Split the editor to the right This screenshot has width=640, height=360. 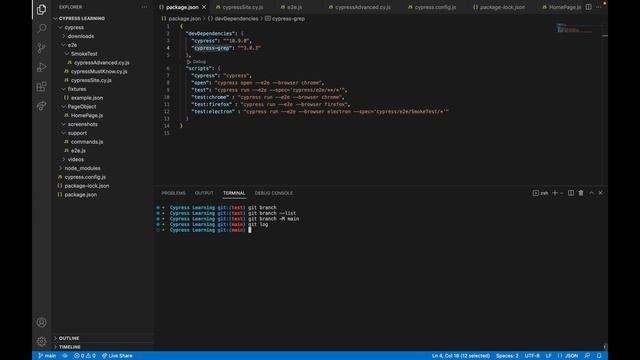click(x=589, y=7)
